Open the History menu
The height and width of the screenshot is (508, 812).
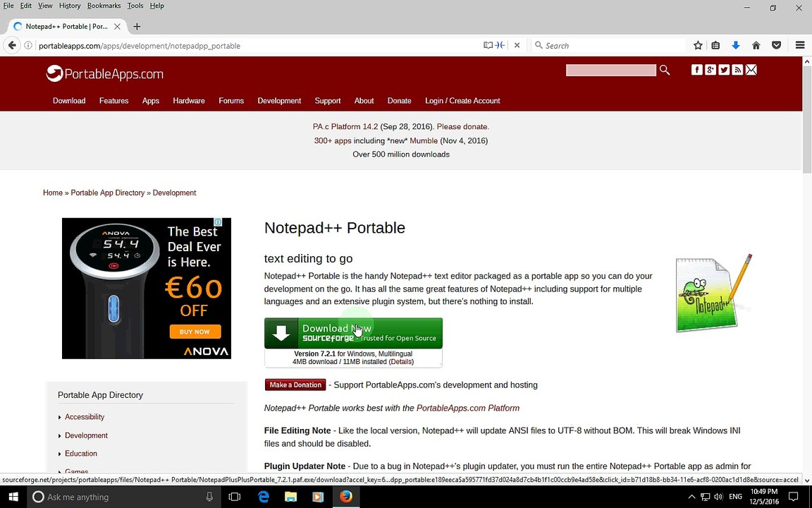click(x=69, y=6)
